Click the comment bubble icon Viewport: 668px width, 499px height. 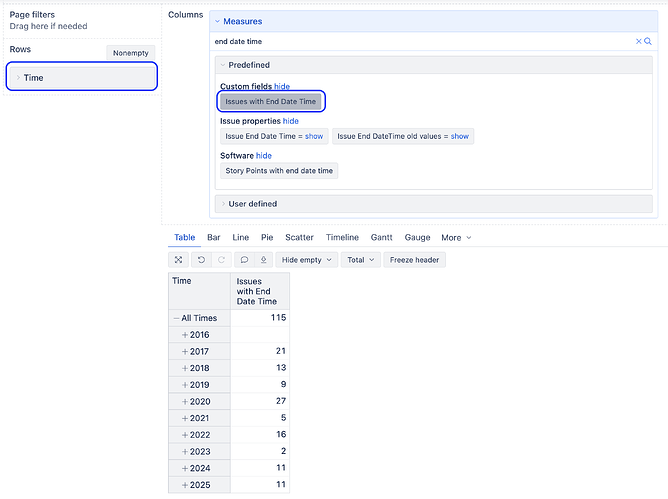coord(245,259)
